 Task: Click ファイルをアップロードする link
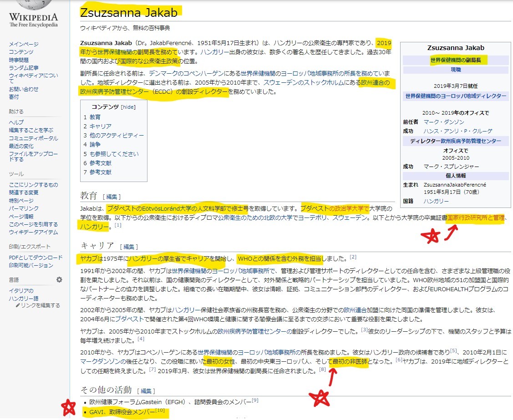click(33, 157)
